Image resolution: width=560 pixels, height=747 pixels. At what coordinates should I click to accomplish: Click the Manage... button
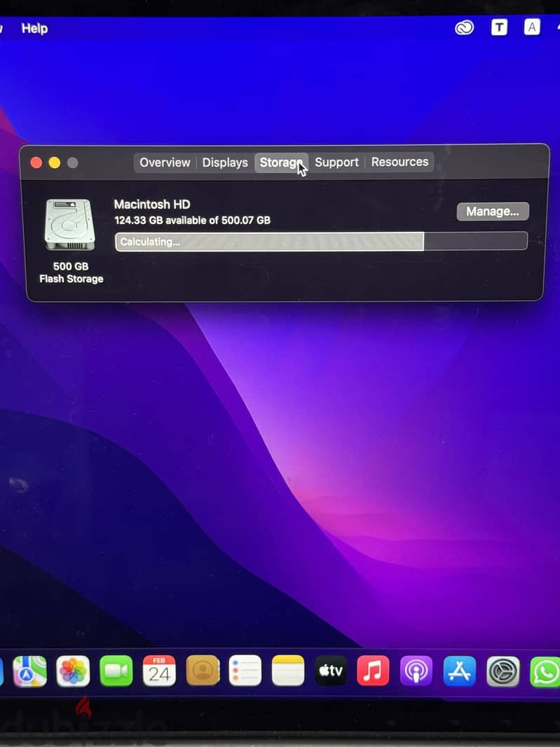pos(493,212)
